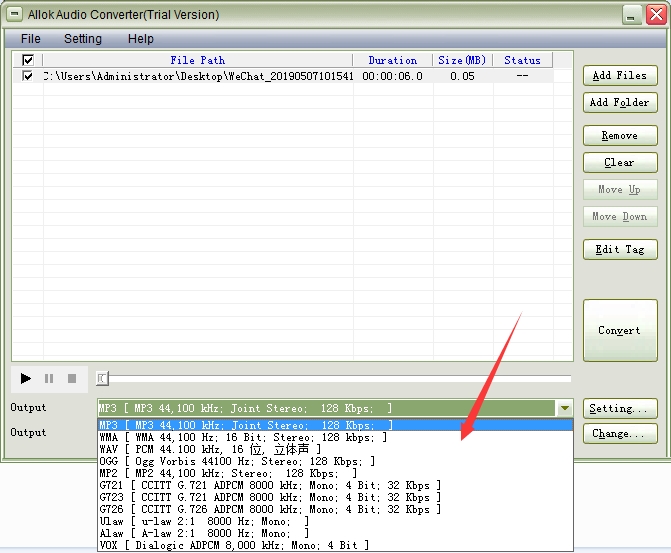The height and width of the screenshot is (553, 671).
Task: Click the playback position slider thumb
Action: tap(102, 378)
